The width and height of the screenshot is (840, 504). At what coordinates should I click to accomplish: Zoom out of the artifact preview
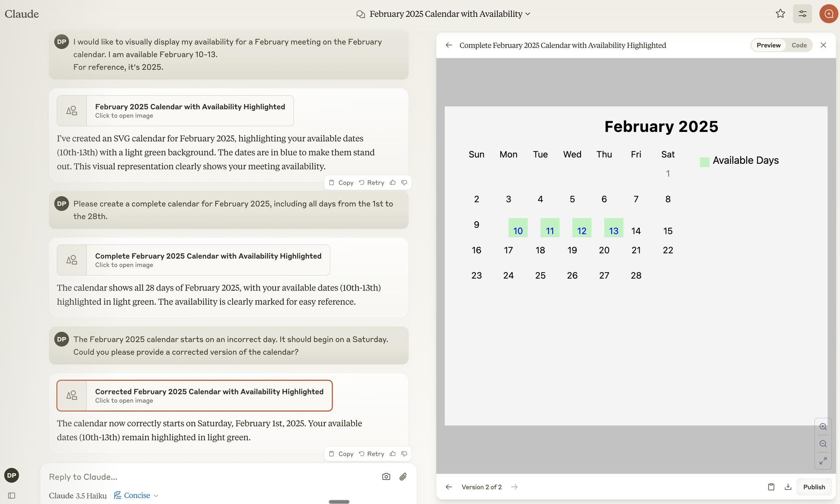click(x=823, y=444)
